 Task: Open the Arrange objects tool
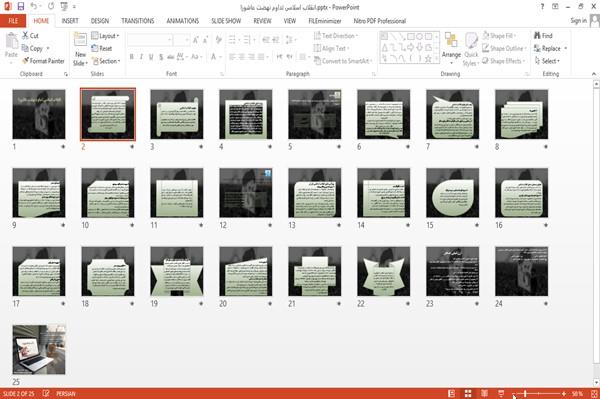pyautogui.click(x=451, y=48)
